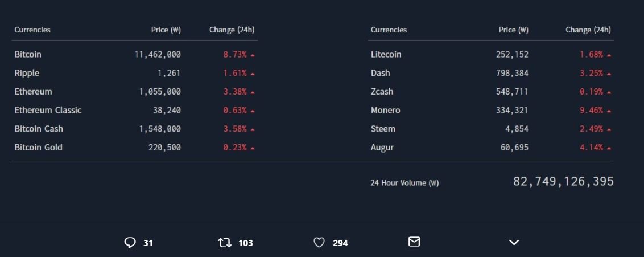Click the 294 likes count
This screenshot has height=257, width=644.
coord(340,243)
